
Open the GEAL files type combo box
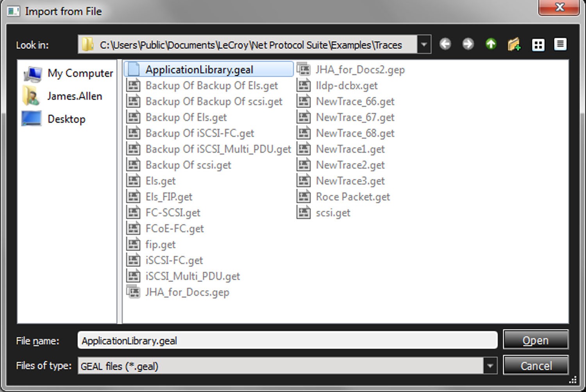tap(288, 366)
